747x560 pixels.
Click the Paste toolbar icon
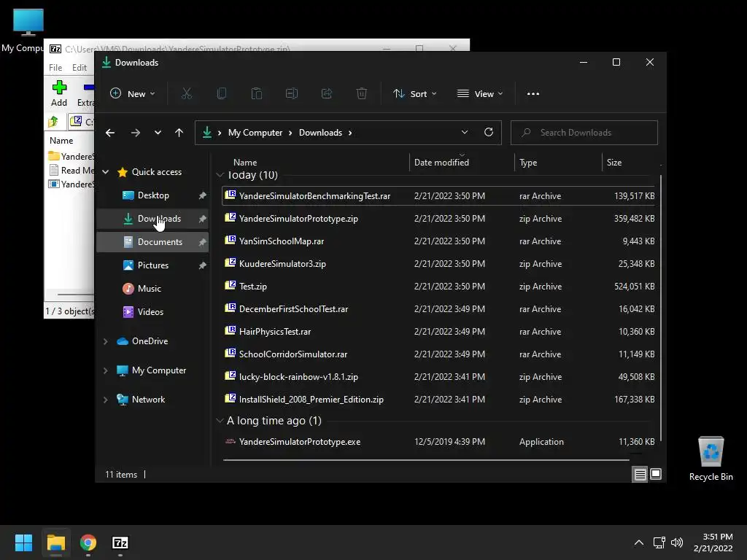click(257, 93)
